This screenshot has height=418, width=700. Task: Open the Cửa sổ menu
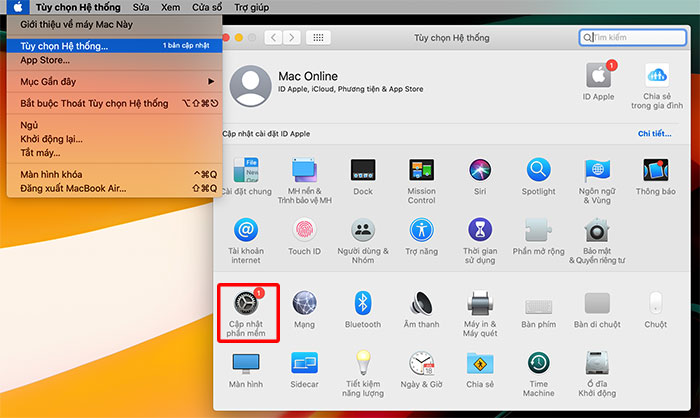coord(207,7)
